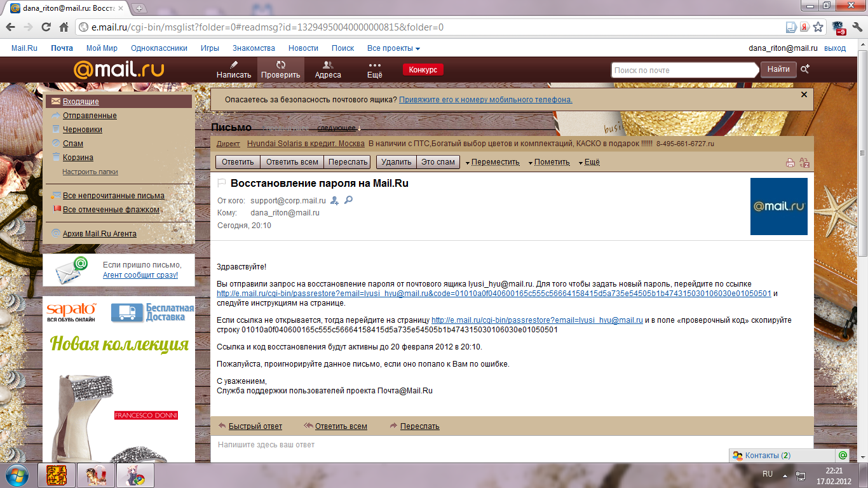Open Одноклассники in top navigation
Image resolution: width=868 pixels, height=488 pixels.
coord(159,48)
